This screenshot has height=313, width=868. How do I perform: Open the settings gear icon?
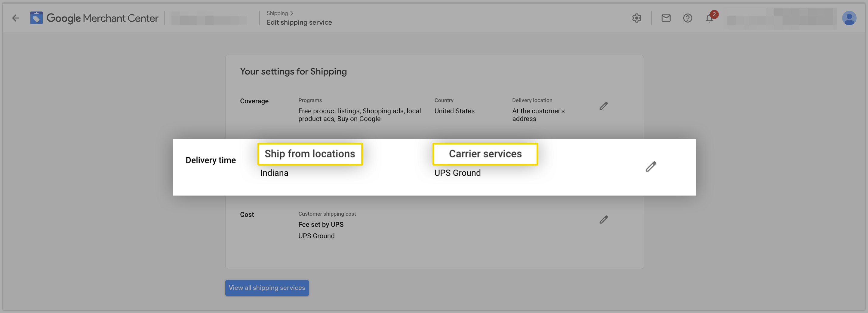pos(636,18)
